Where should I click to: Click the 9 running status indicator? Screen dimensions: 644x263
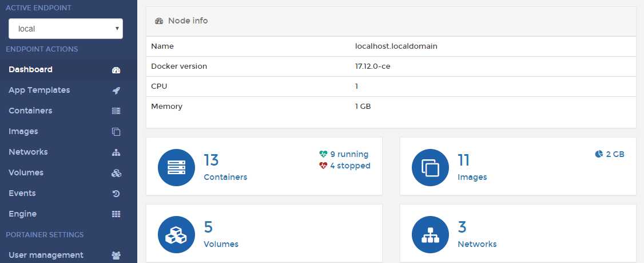[x=344, y=154]
